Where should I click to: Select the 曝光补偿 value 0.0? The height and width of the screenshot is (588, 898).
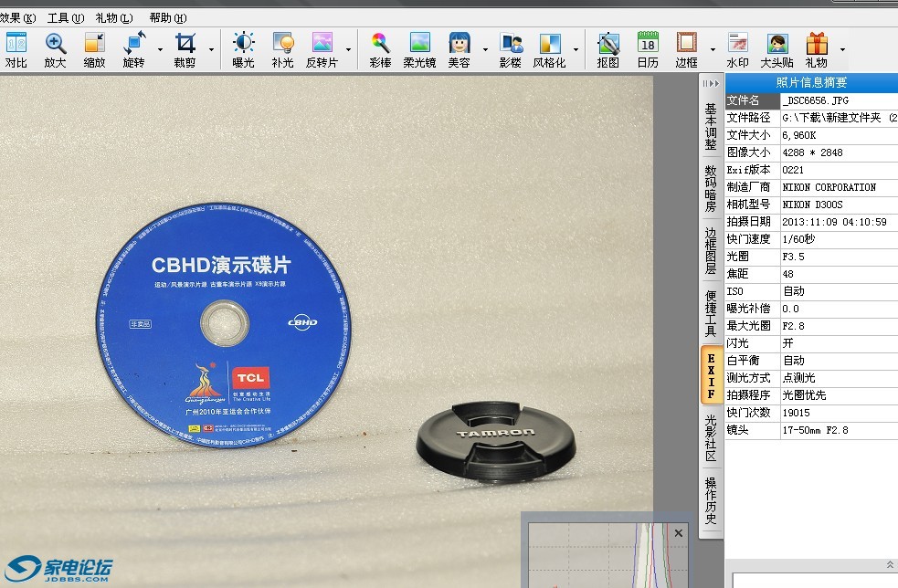click(791, 309)
